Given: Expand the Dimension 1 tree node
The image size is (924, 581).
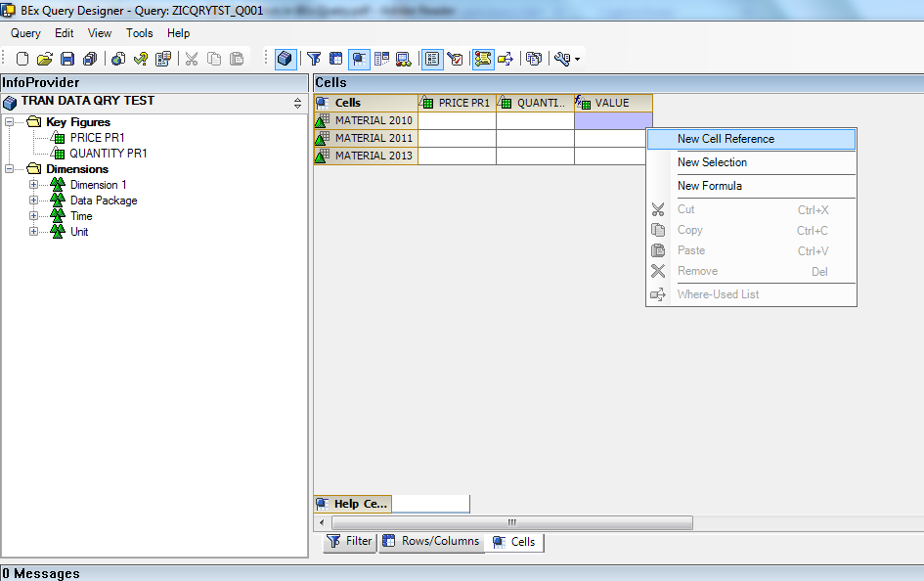Looking at the screenshot, I should coord(33,184).
